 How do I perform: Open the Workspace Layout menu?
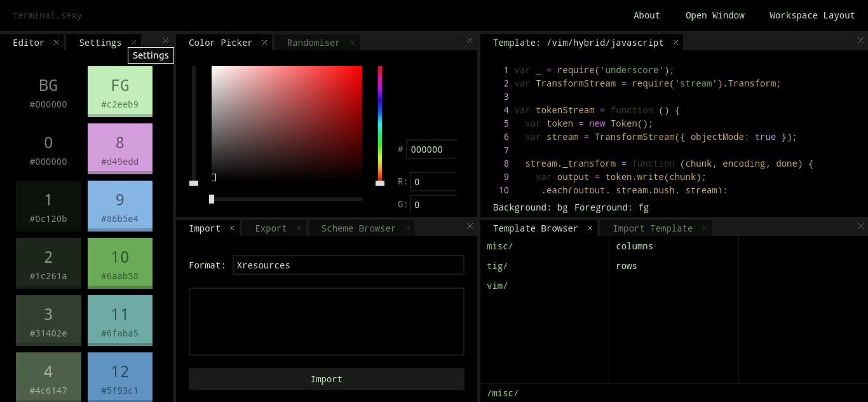click(x=812, y=15)
